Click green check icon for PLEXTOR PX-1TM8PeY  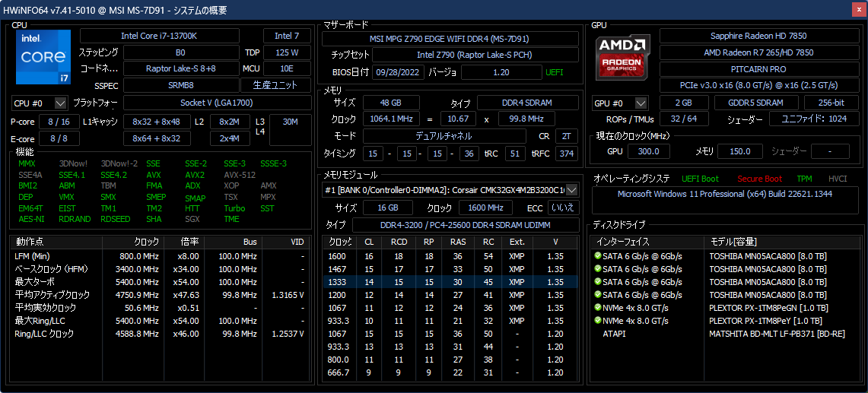click(597, 321)
